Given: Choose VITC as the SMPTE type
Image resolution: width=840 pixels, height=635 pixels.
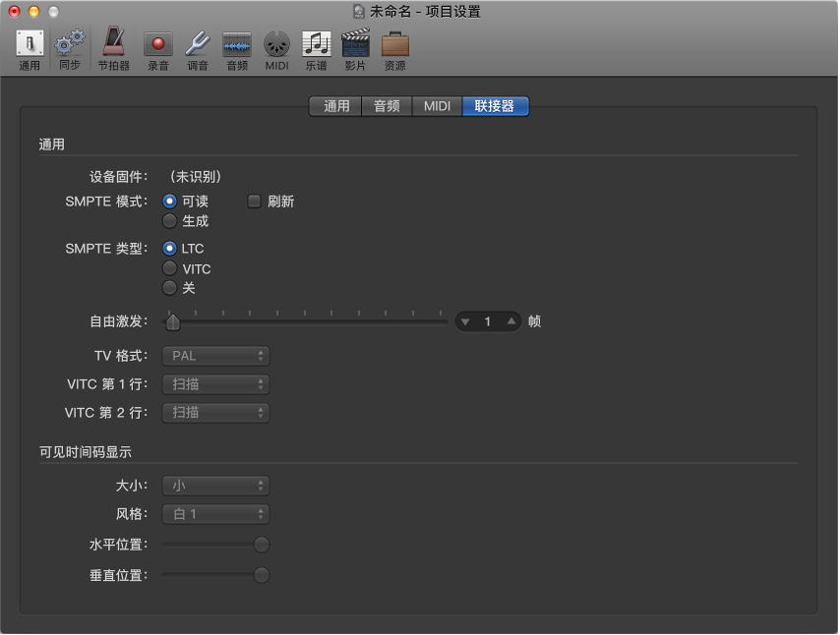Looking at the screenshot, I should 170,268.
